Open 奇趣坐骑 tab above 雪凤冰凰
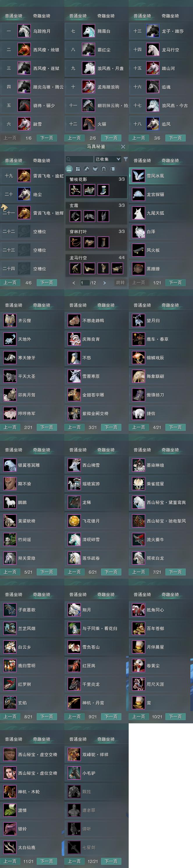 tap(170, 160)
